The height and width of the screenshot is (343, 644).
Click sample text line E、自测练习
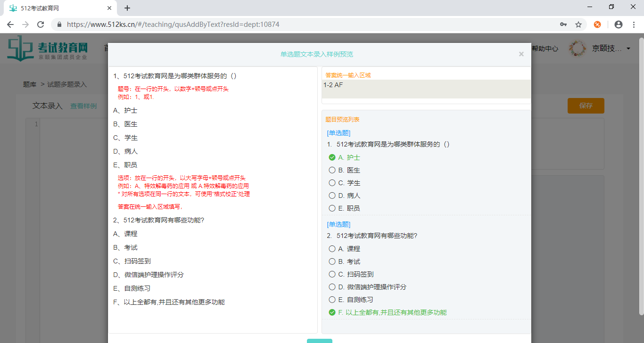click(132, 288)
